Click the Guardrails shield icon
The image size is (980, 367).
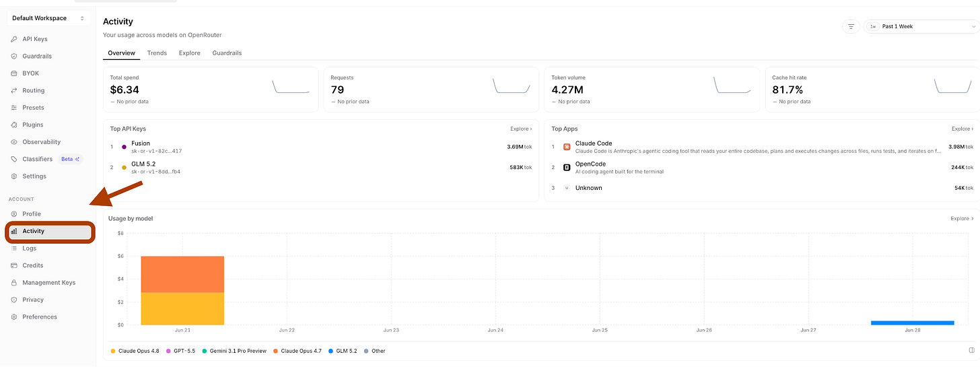click(x=15, y=56)
